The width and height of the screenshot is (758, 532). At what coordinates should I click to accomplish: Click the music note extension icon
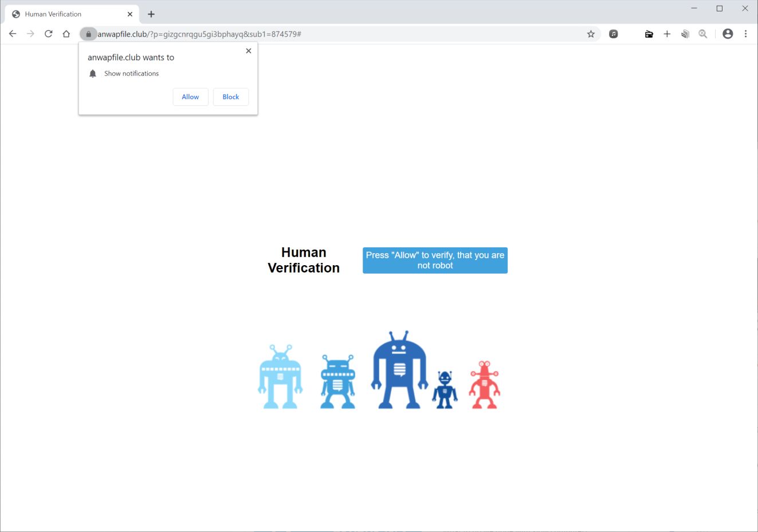613,34
